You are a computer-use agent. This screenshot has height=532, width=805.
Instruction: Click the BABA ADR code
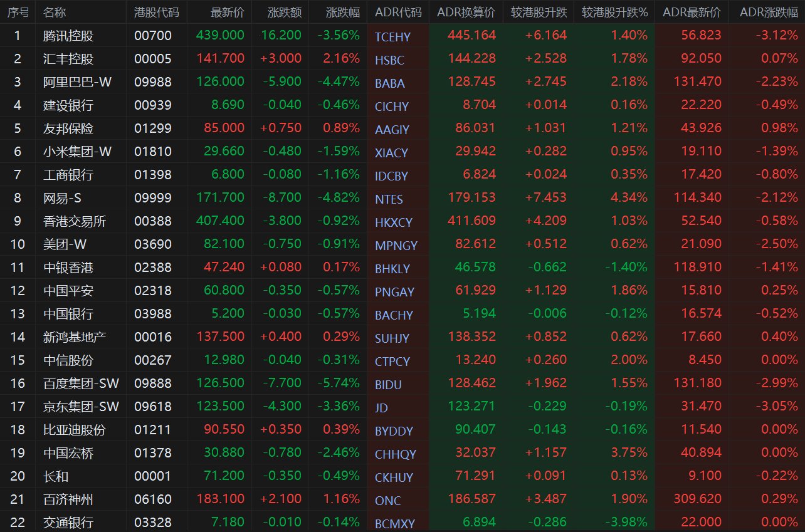click(390, 84)
